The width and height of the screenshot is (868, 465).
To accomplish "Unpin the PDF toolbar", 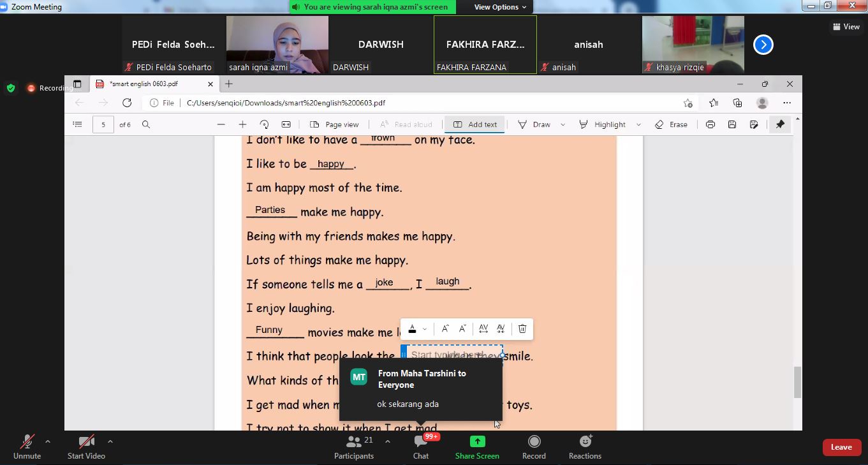I will (780, 124).
